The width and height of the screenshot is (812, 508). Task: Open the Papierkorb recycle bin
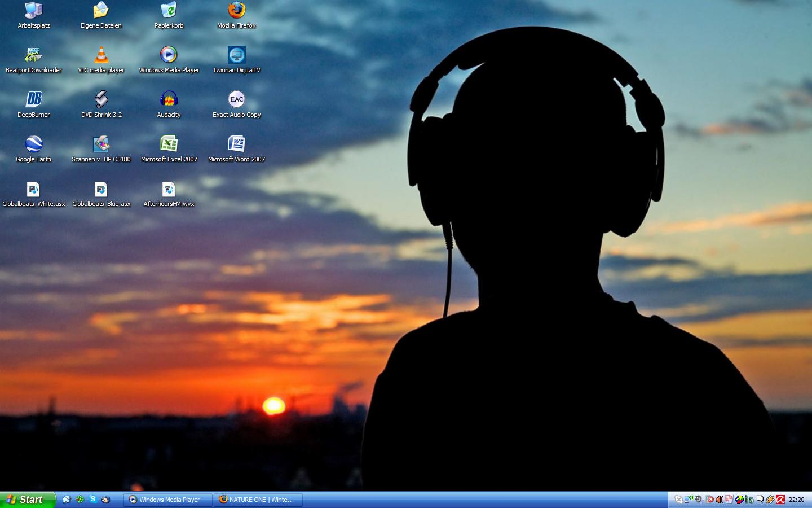169,11
